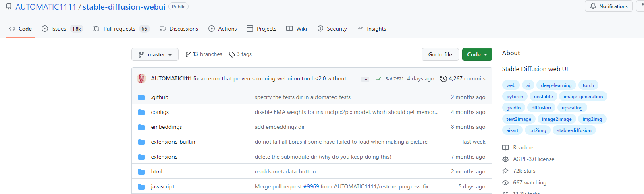Expand the commit message ellipsis button

coord(365,79)
